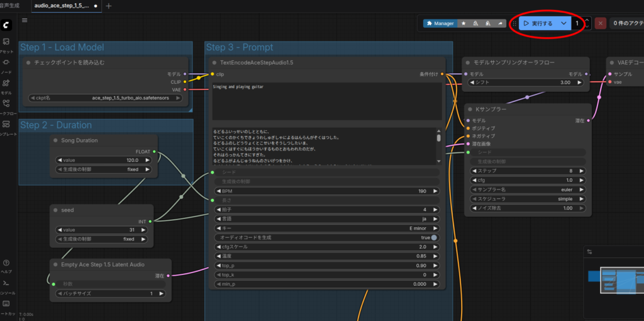Collapse the Kサンプラー node via its dot
This screenshot has width=644, height=321.
click(x=470, y=110)
